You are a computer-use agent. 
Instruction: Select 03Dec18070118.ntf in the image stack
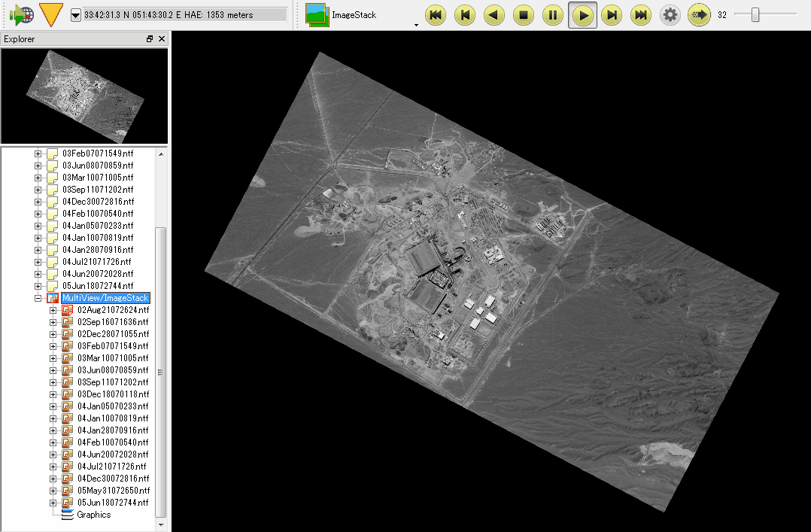pos(113,394)
